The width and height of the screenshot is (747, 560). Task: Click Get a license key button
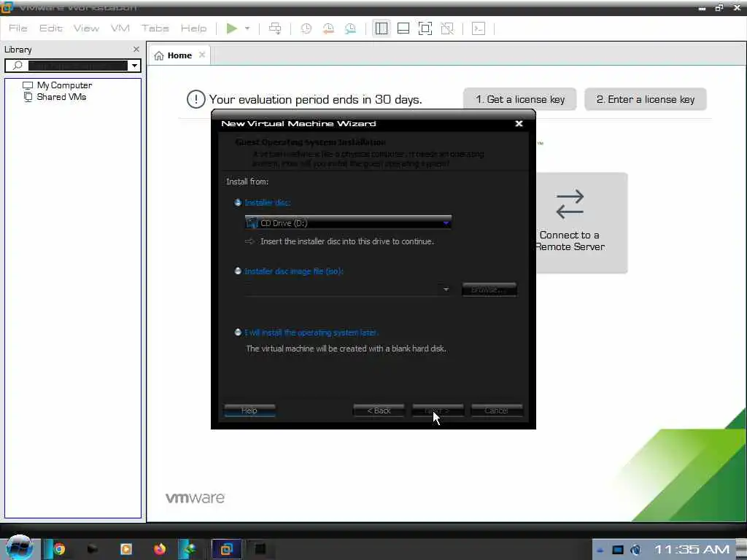coord(519,99)
